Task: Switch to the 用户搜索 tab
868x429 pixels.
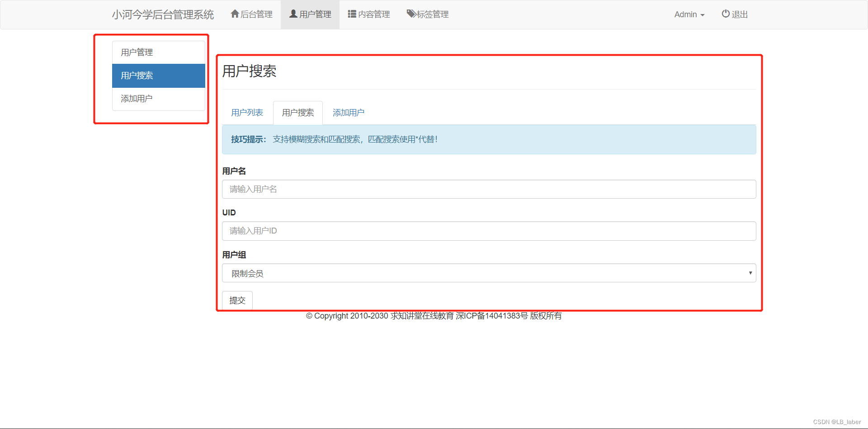Action: click(298, 113)
